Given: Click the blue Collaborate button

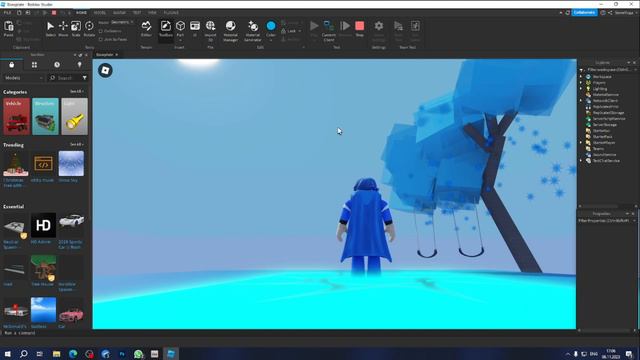Looking at the screenshot, I should click(584, 13).
